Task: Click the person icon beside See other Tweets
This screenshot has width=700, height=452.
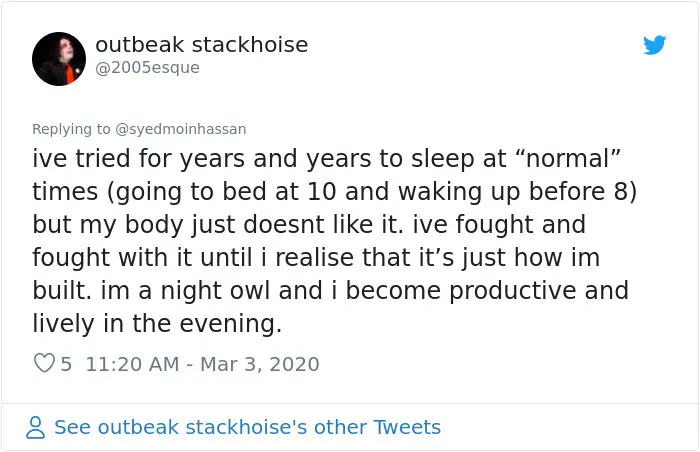Action: click(x=35, y=427)
